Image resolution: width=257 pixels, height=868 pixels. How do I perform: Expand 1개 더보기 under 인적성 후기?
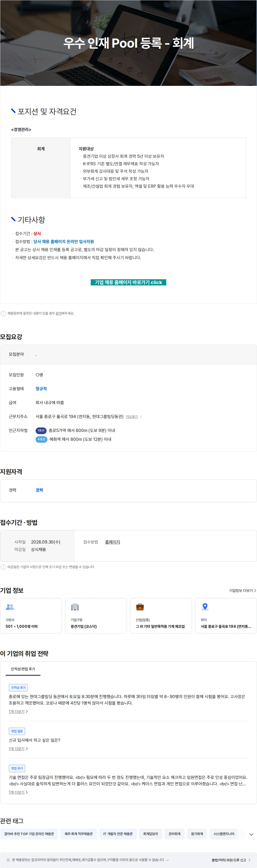[18, 712]
